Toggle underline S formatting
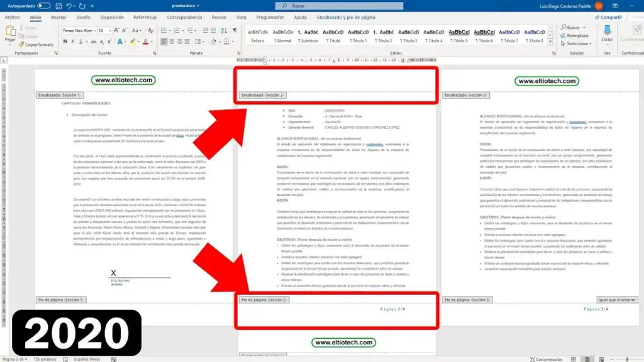The width and height of the screenshot is (644, 362). (80, 41)
